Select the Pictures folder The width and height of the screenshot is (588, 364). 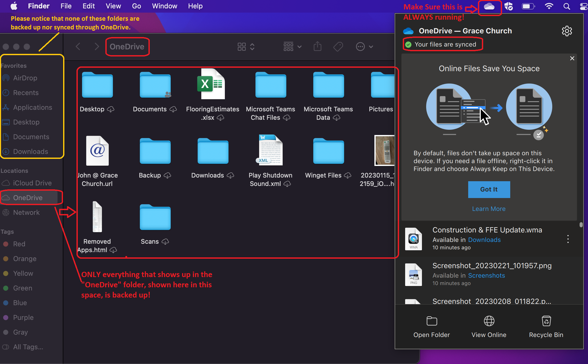[x=383, y=85]
